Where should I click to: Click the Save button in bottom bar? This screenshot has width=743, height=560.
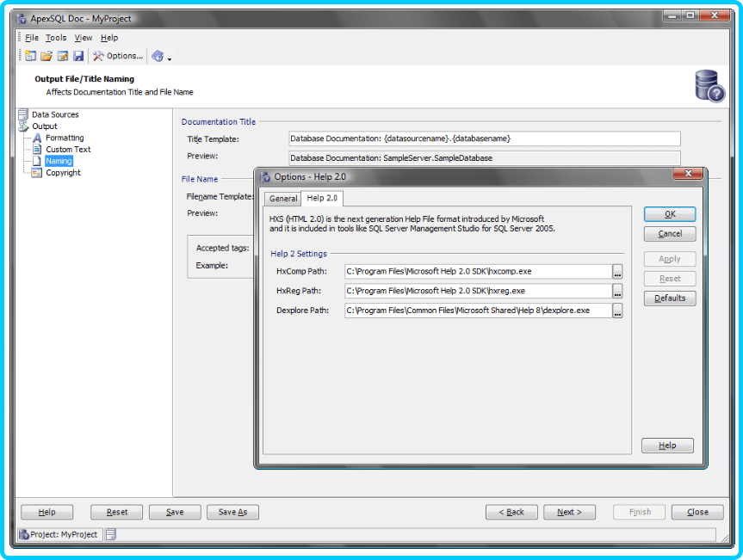click(x=175, y=512)
